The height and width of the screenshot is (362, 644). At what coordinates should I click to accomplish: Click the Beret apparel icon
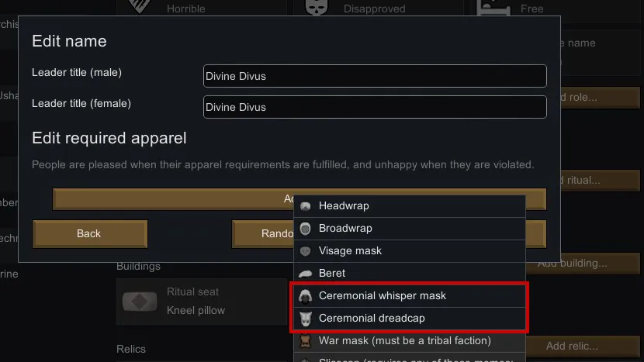pyautogui.click(x=306, y=274)
